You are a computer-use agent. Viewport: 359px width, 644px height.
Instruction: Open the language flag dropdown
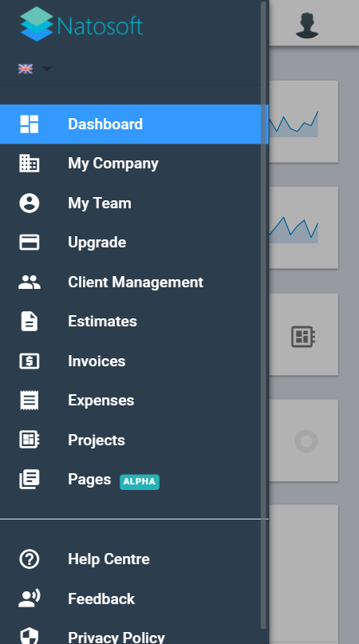click(25, 69)
